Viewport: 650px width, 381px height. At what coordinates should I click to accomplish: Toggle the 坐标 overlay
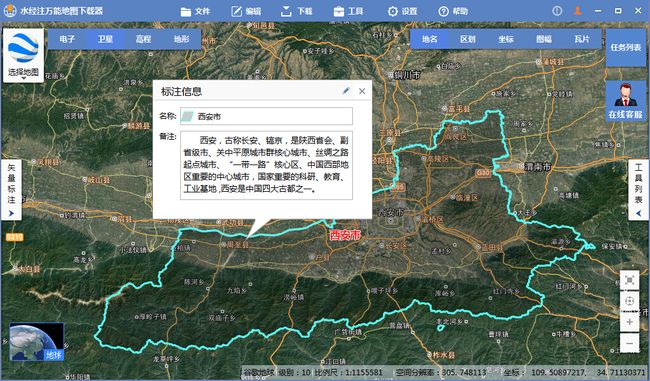506,39
